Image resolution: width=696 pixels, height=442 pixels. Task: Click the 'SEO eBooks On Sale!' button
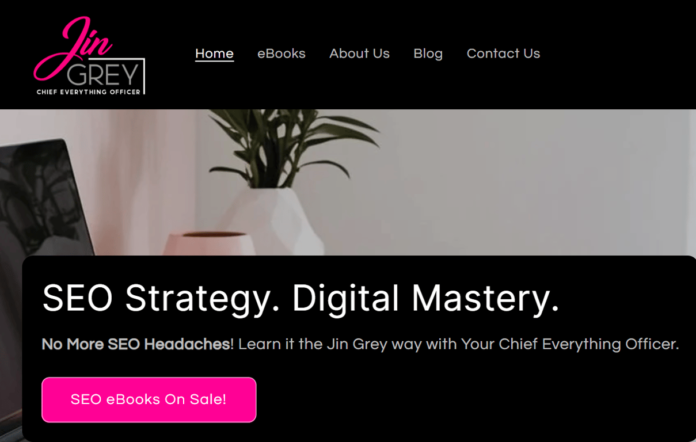click(x=149, y=399)
